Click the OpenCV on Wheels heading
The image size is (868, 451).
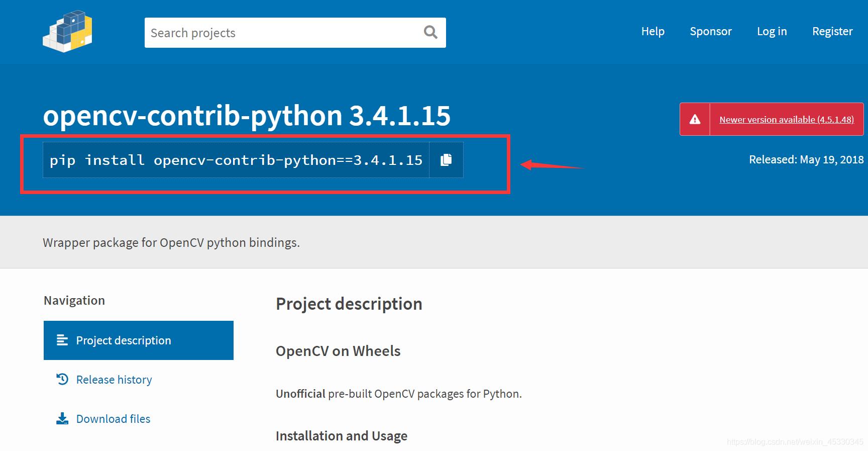point(338,351)
